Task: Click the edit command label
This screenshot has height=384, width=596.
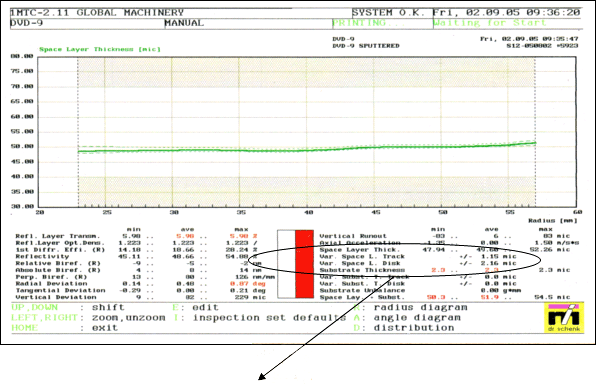Action: pyautogui.click(x=205, y=307)
